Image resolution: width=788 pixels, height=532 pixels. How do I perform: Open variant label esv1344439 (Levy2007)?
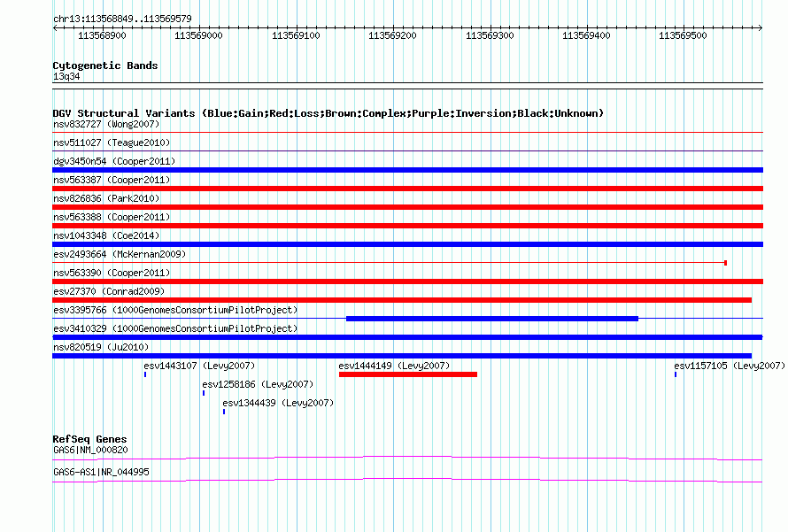pos(278,403)
